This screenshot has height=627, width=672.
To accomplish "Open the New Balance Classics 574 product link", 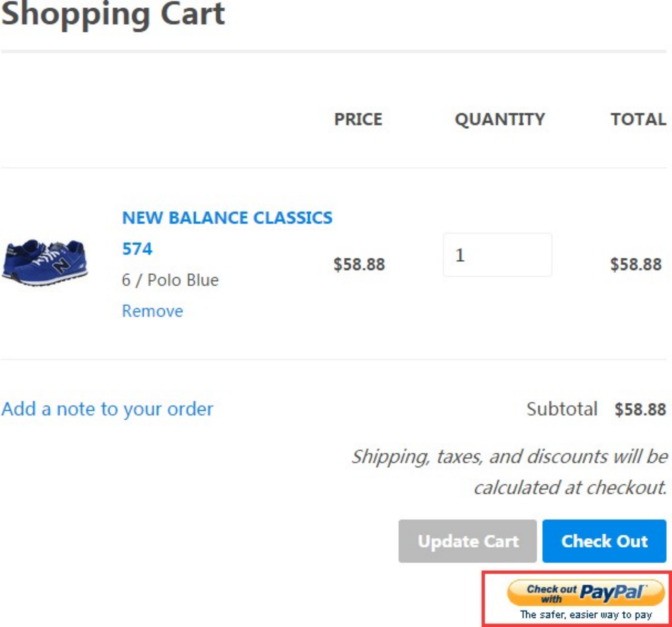I will pos(227,218).
